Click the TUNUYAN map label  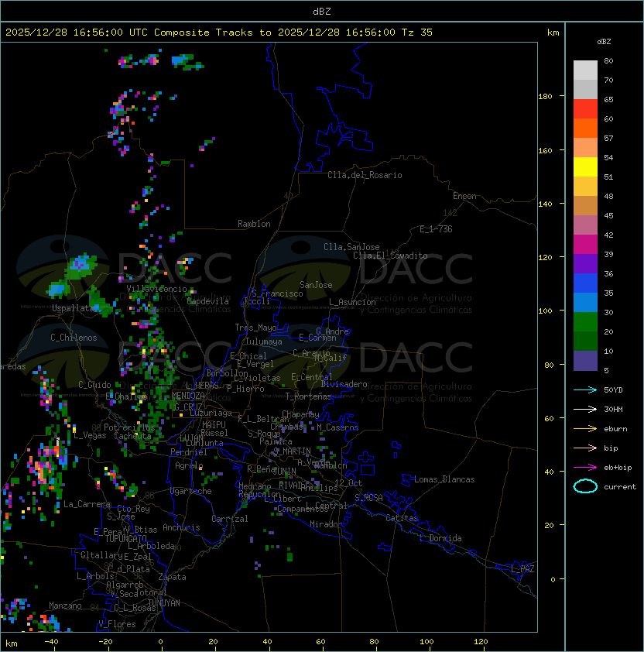[164, 603]
